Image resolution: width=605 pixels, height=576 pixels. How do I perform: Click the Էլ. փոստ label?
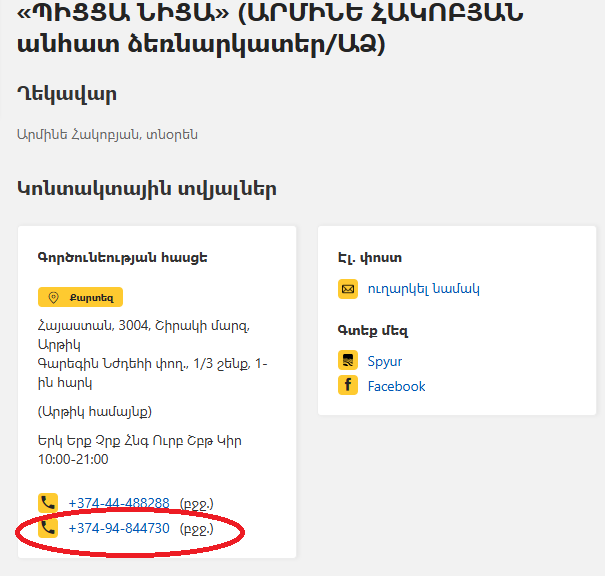point(370,257)
